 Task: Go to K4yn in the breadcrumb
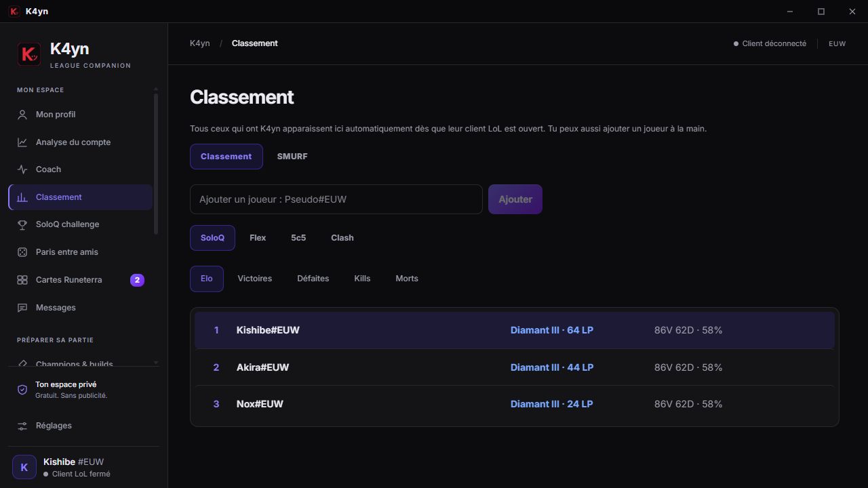pyautogui.click(x=200, y=43)
